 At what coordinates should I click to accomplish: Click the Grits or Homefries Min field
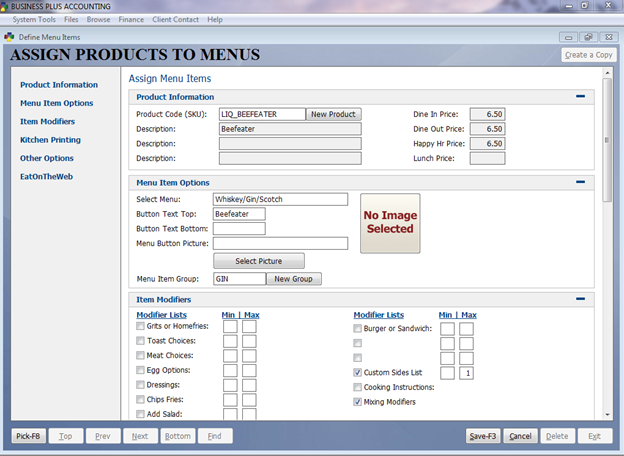(x=230, y=327)
